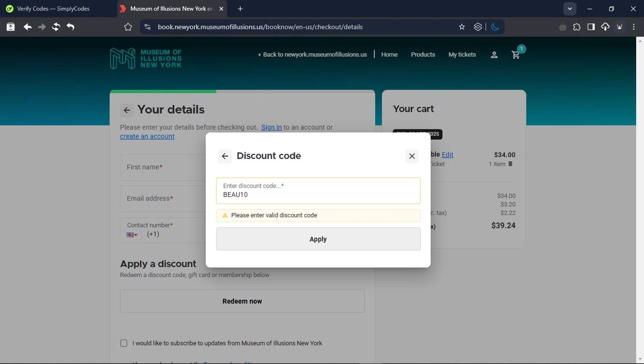The image size is (644, 364).
Task: Close the Museum of Illusions tab
Action: tap(221, 9)
